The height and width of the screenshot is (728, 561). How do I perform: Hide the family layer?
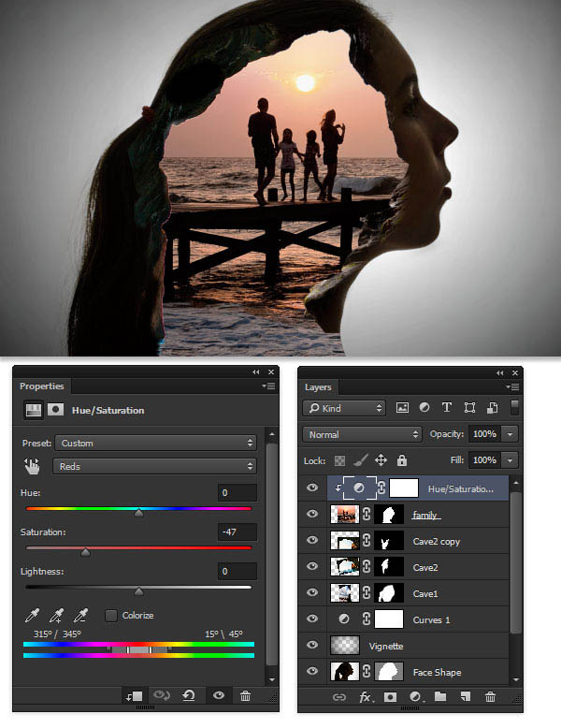(312, 514)
